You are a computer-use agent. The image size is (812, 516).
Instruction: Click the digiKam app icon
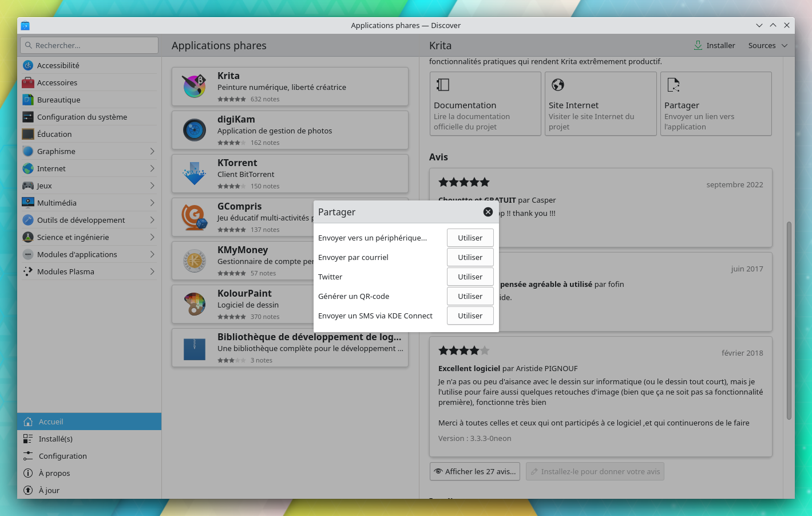coord(195,130)
